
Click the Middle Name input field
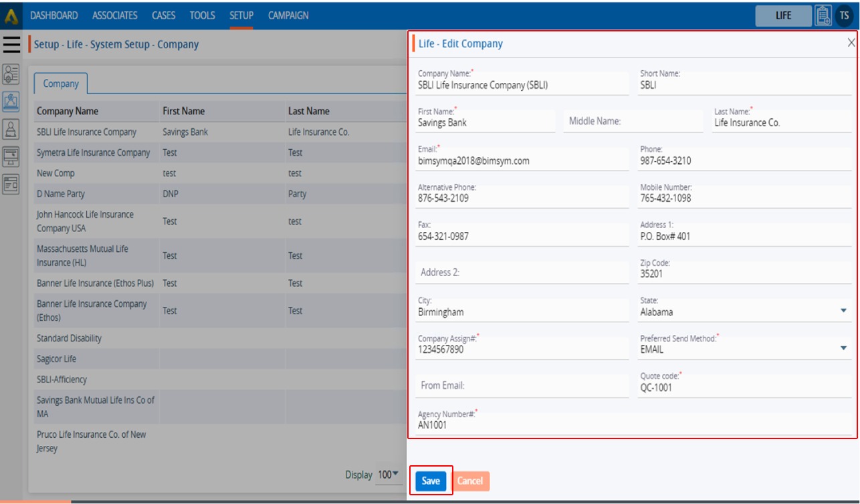pyautogui.click(x=633, y=121)
